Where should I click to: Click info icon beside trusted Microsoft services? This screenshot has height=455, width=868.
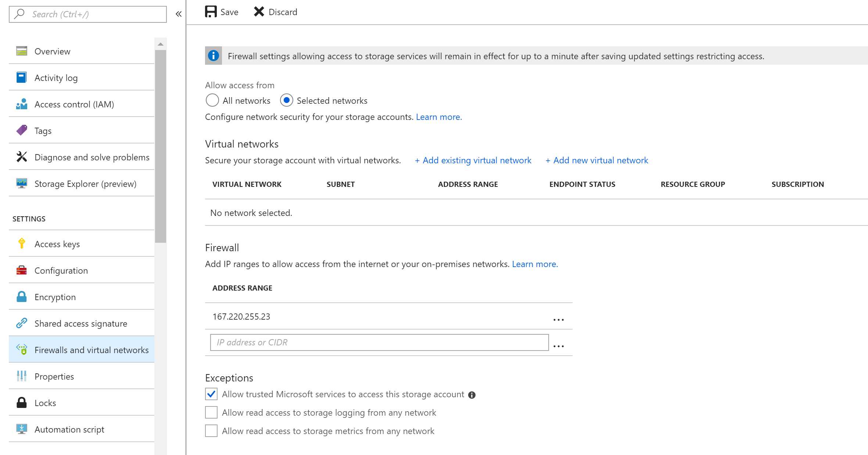pyautogui.click(x=472, y=395)
